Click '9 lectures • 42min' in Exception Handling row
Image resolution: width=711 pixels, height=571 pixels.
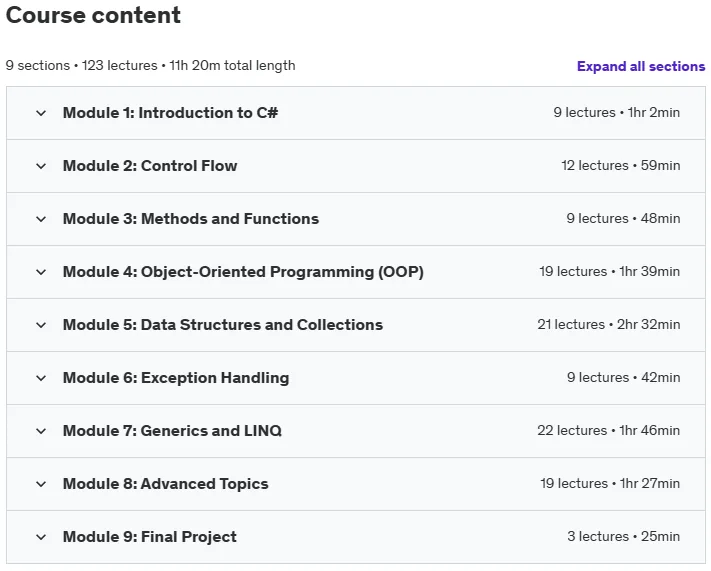[x=623, y=377]
